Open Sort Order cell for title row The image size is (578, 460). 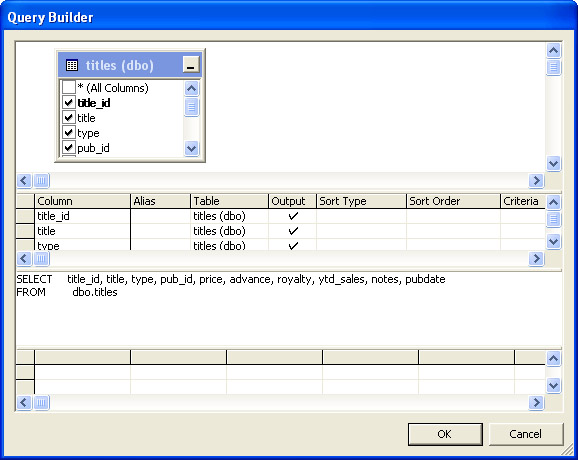pyautogui.click(x=453, y=231)
